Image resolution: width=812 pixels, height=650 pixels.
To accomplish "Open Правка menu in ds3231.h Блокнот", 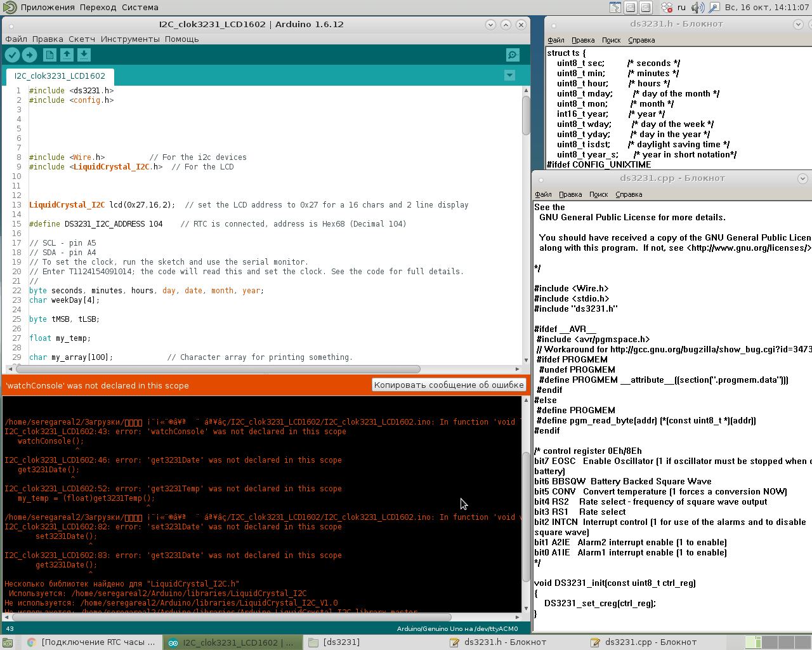I will pyautogui.click(x=583, y=40).
